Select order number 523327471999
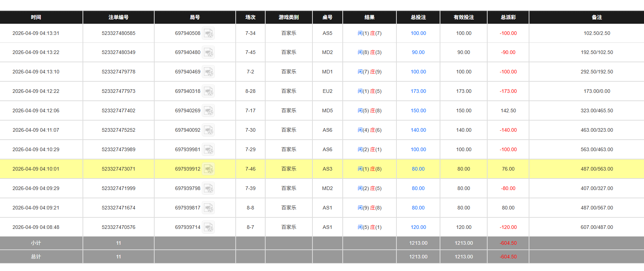The height and width of the screenshot is (271, 644). tap(119, 189)
